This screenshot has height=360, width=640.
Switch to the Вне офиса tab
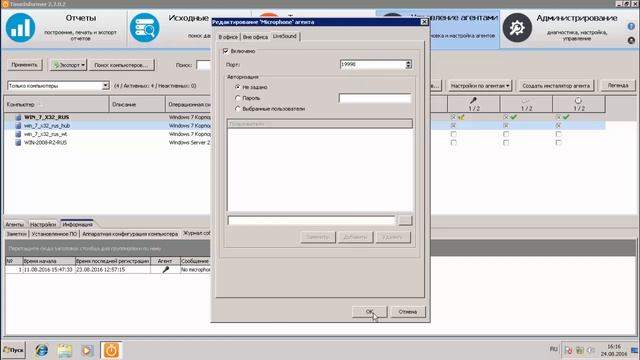(255, 37)
